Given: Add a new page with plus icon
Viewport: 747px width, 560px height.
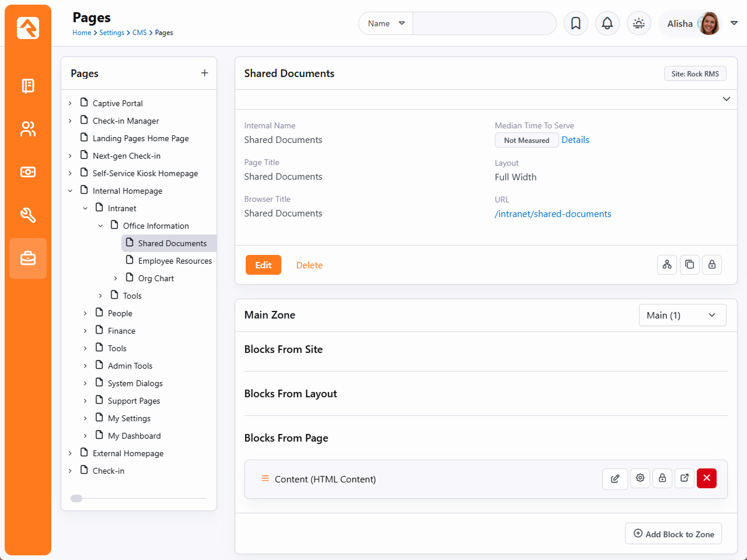Looking at the screenshot, I should click(x=204, y=73).
